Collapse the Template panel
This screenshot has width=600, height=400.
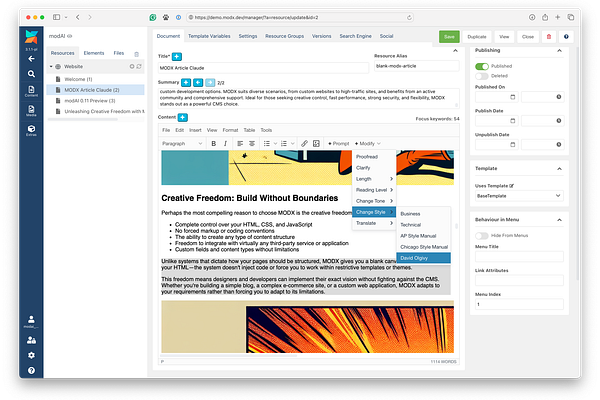[559, 169]
